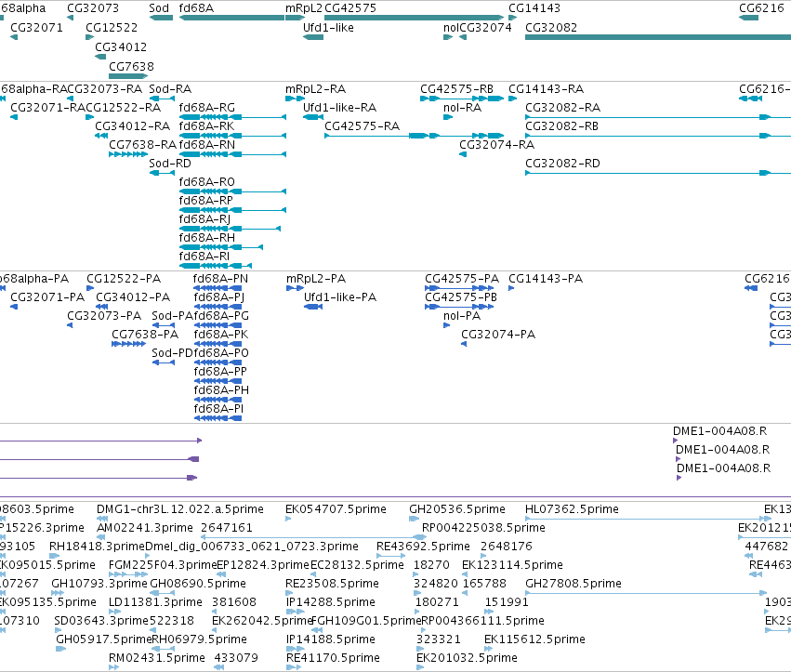Click protein fd68A-PP label
This screenshot has height=672, width=791.
(x=220, y=372)
